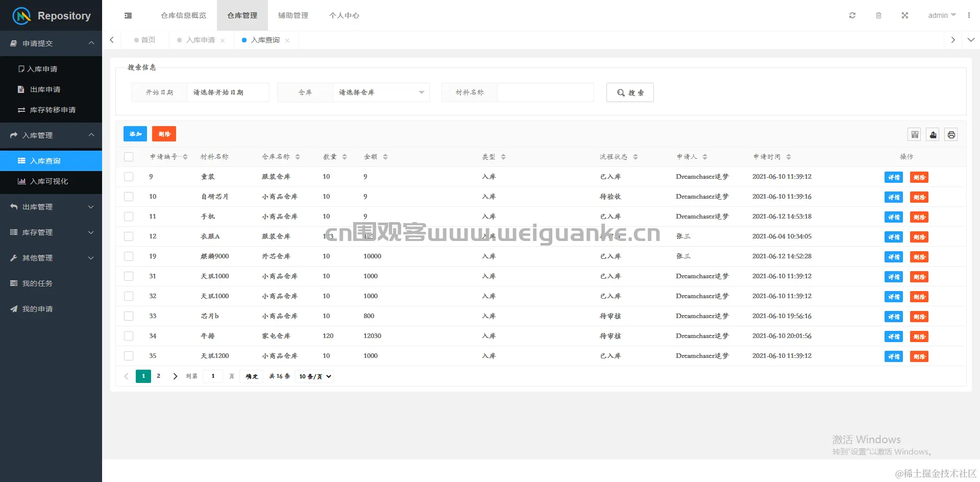Screen dimensions: 980x482
Task: Check the row for 手机
Action: point(129,216)
